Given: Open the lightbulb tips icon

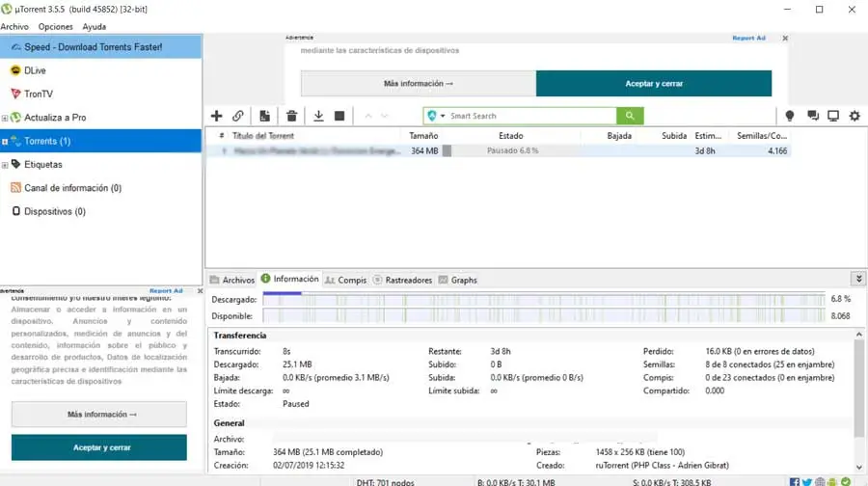Looking at the screenshot, I should click(x=789, y=116).
